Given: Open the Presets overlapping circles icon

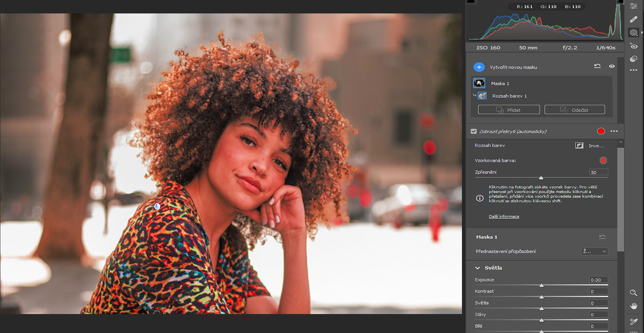Looking at the screenshot, I should 634,59.
